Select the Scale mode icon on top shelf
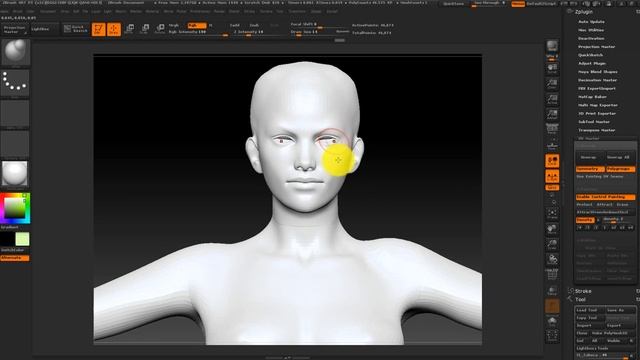 pos(145,29)
